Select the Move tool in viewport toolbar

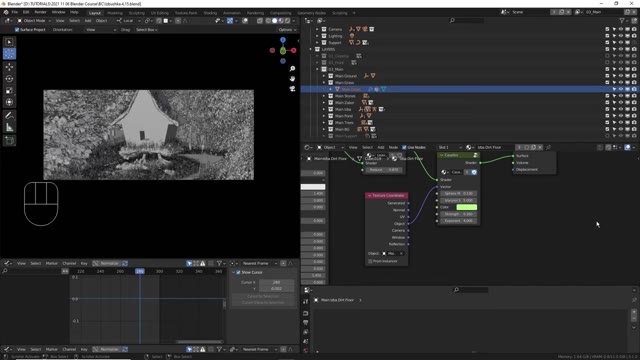click(x=9, y=67)
